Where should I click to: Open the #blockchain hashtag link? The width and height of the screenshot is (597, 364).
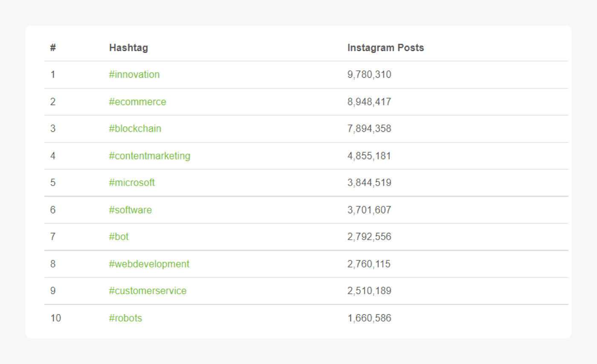tap(135, 129)
